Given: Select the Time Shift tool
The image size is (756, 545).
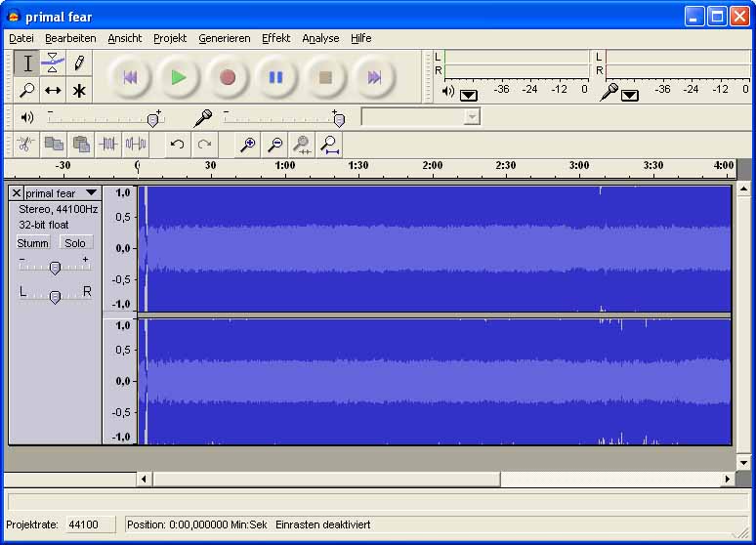Looking at the screenshot, I should point(53,90).
